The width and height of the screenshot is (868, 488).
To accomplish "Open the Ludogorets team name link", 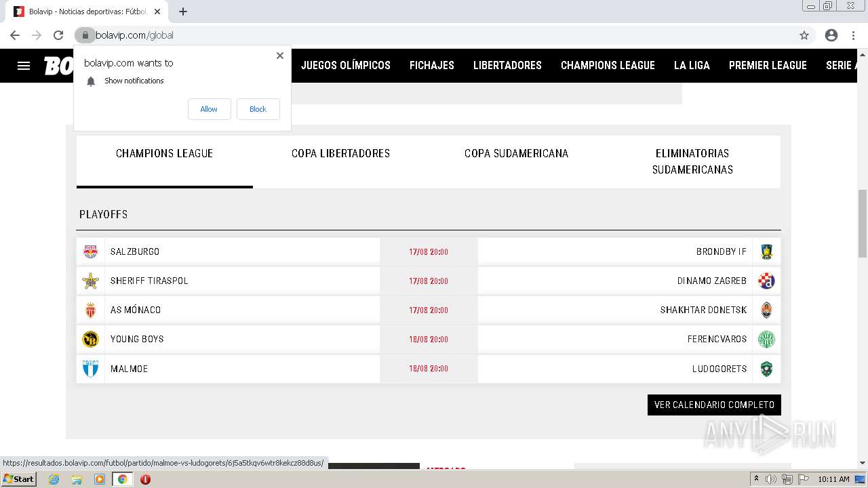I will coord(719,369).
